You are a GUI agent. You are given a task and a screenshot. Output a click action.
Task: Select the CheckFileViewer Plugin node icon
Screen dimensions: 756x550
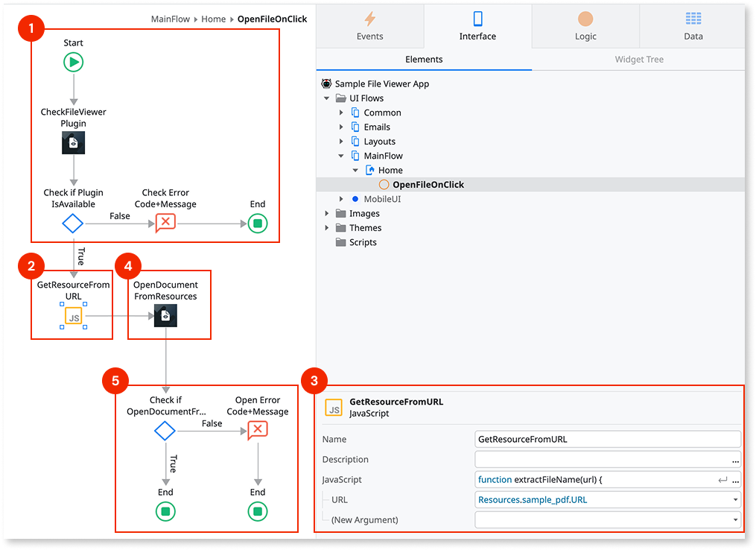pos(73,142)
